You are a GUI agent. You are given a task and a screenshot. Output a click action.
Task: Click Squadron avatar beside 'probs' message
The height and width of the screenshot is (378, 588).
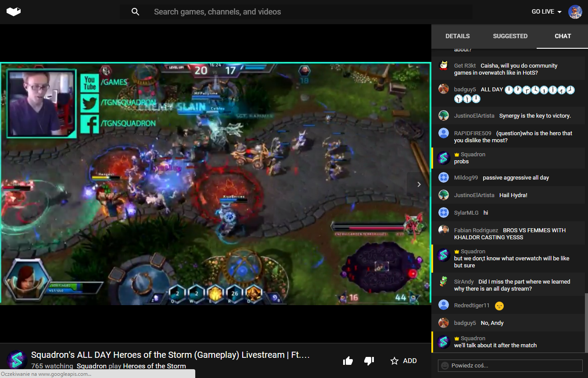click(x=444, y=158)
